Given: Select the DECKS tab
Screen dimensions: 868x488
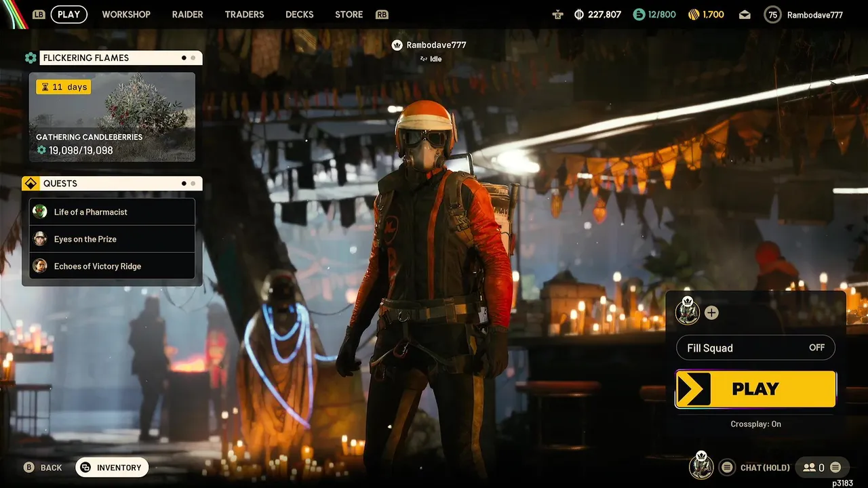Looking at the screenshot, I should (300, 14).
